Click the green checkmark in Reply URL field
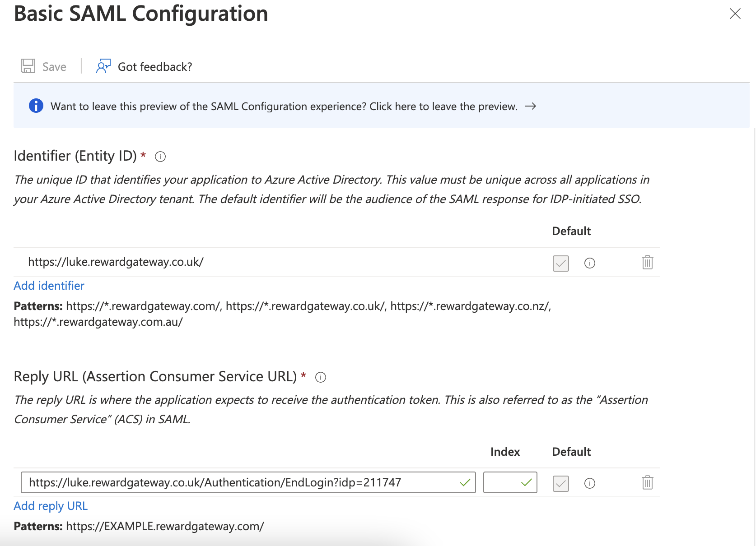Viewport: 756px width, 546px height. coord(465,483)
